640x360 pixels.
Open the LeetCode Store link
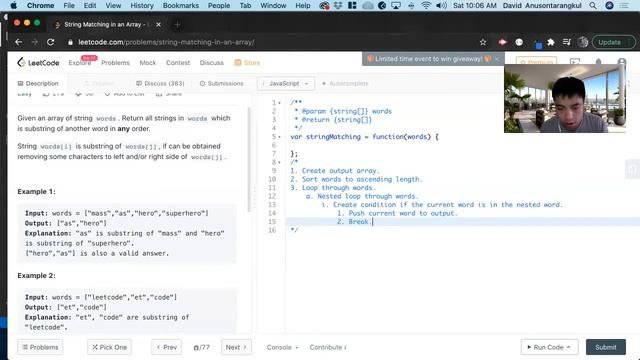point(247,62)
